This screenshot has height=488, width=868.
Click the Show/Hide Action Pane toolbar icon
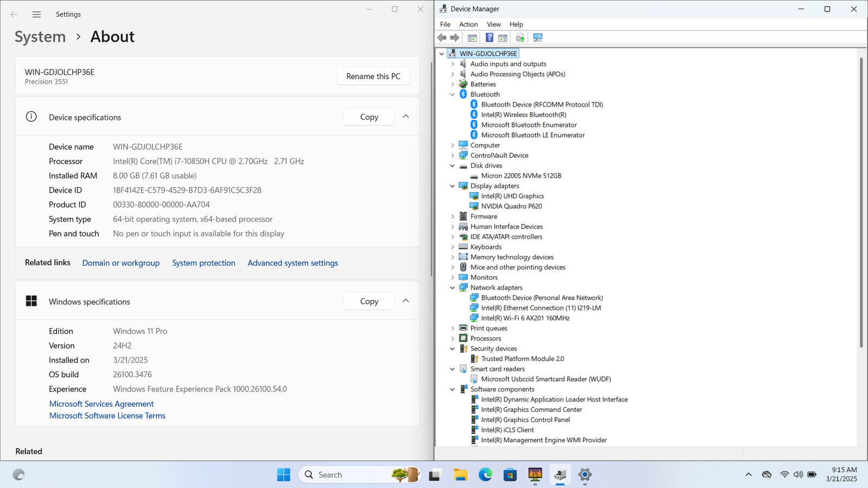(x=503, y=38)
